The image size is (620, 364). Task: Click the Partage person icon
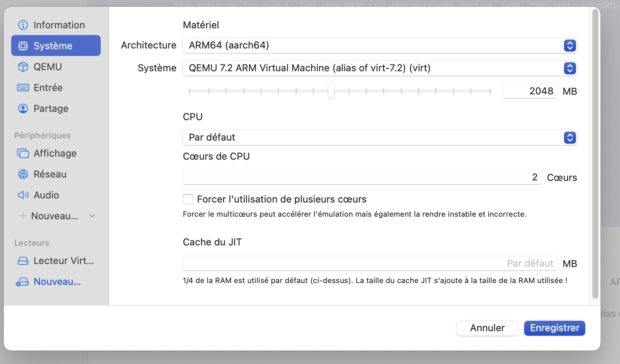point(23,109)
